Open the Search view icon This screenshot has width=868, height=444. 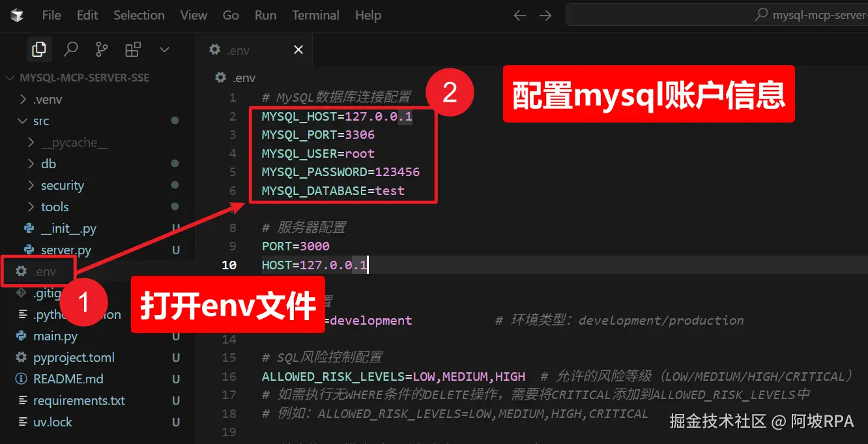pyautogui.click(x=70, y=50)
